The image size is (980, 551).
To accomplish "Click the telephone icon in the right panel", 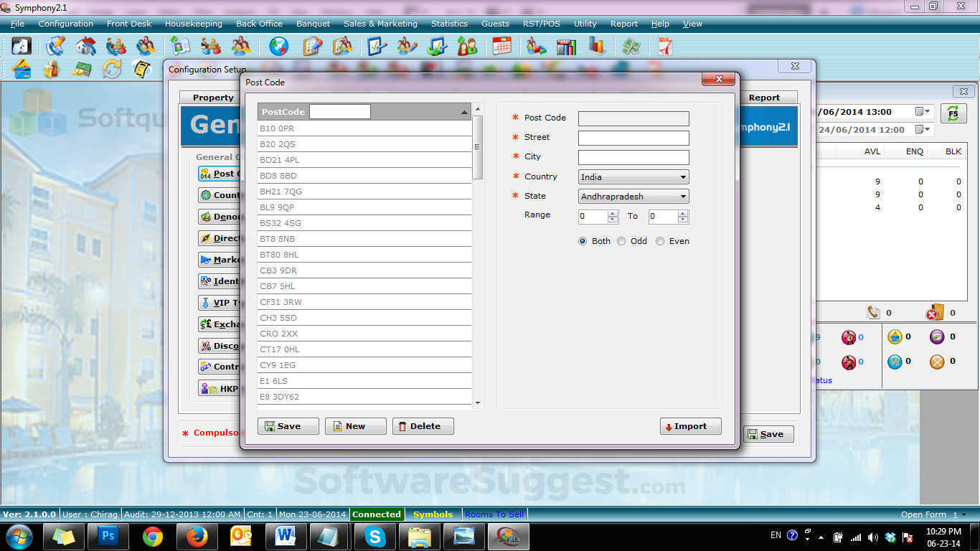I will tap(873, 313).
